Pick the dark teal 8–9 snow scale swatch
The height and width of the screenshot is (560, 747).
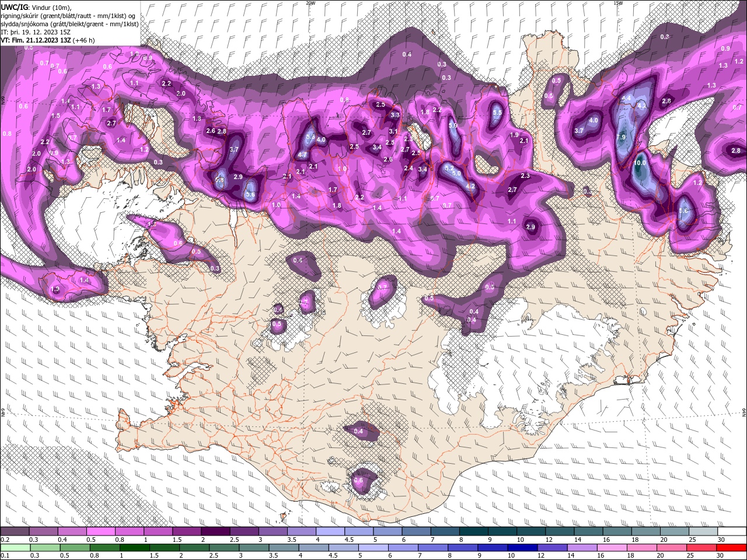(473, 532)
